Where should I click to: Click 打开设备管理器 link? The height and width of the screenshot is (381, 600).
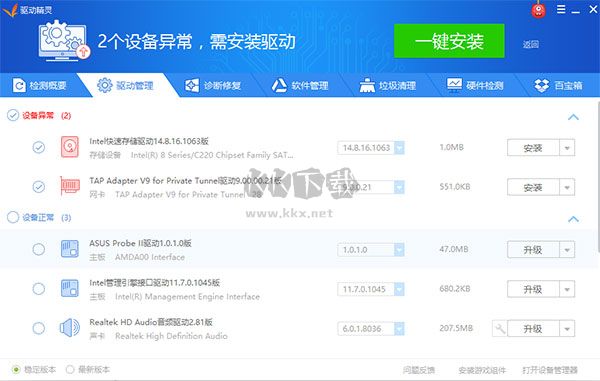click(550, 370)
